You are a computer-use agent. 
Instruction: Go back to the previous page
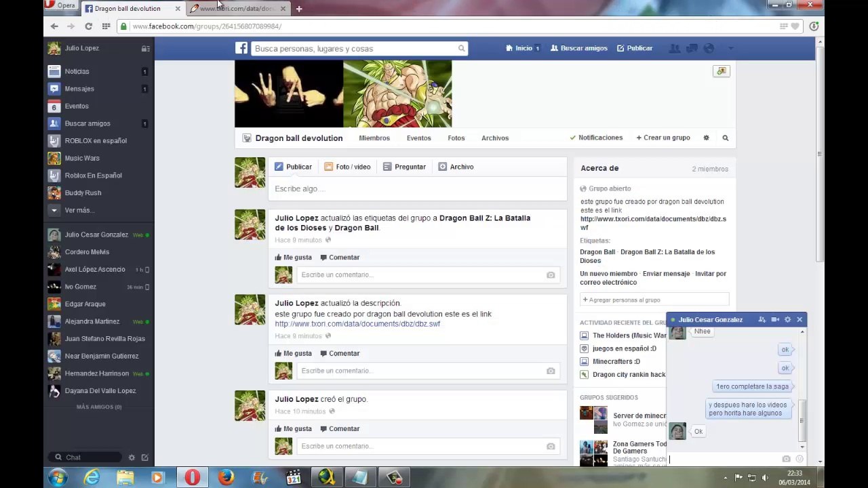coord(54,26)
